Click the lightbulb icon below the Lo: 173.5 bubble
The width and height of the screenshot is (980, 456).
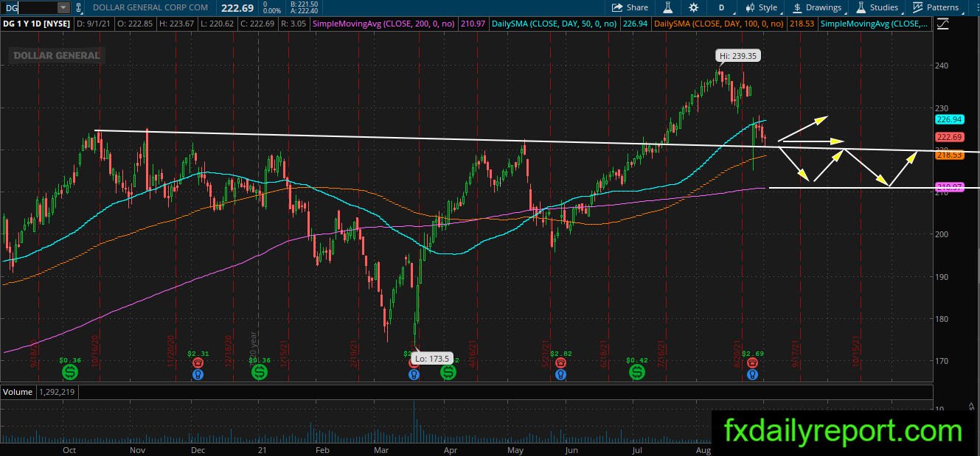(x=414, y=374)
